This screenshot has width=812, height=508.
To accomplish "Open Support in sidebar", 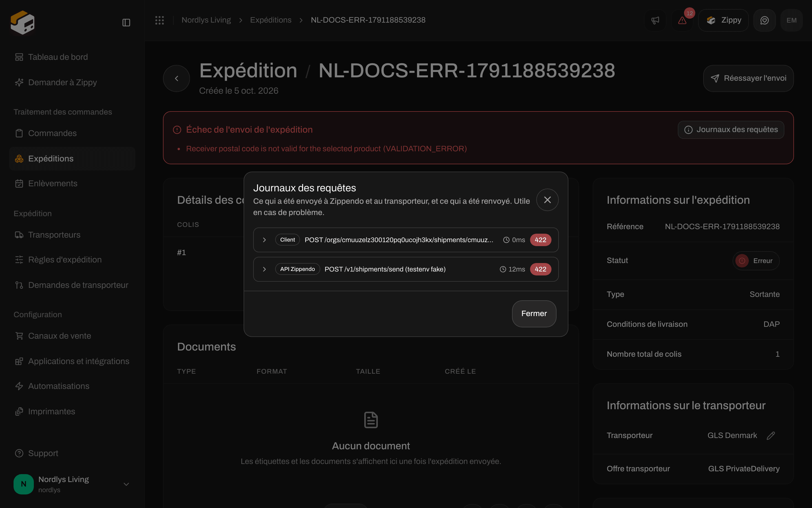I will 72,453.
